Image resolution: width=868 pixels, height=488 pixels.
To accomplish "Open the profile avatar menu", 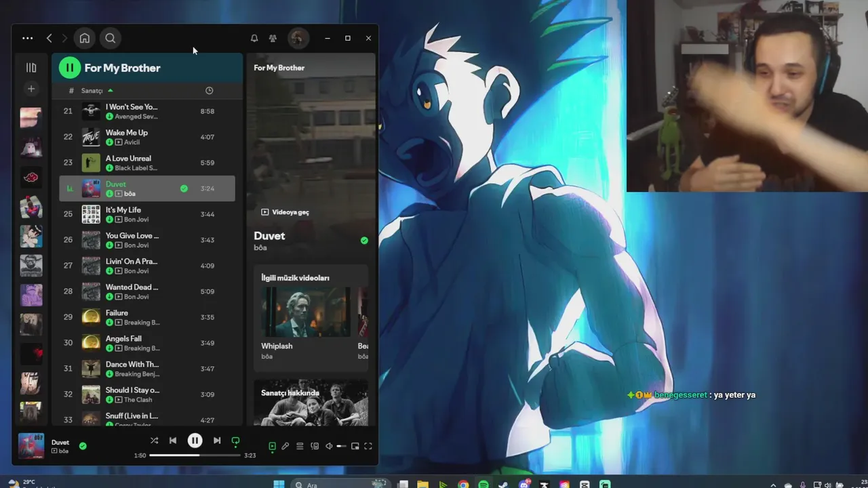I will pyautogui.click(x=297, y=39).
